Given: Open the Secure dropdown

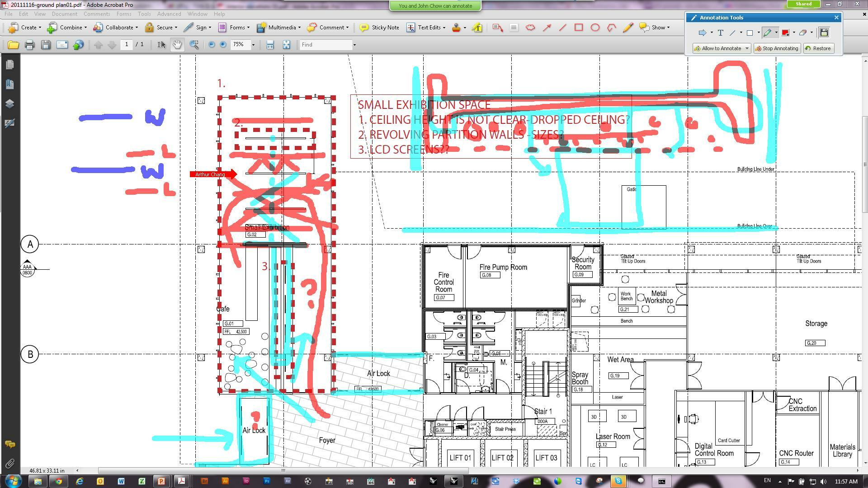Looking at the screenshot, I should point(161,28).
